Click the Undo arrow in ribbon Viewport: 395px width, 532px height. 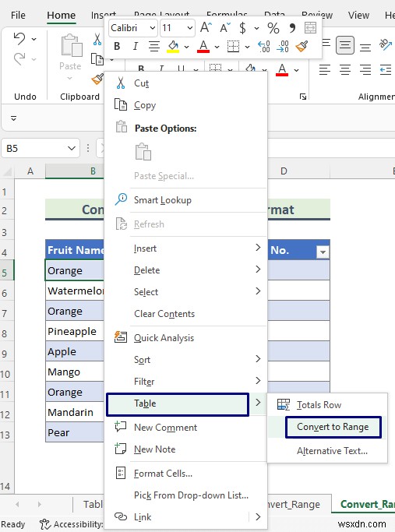click(19, 39)
